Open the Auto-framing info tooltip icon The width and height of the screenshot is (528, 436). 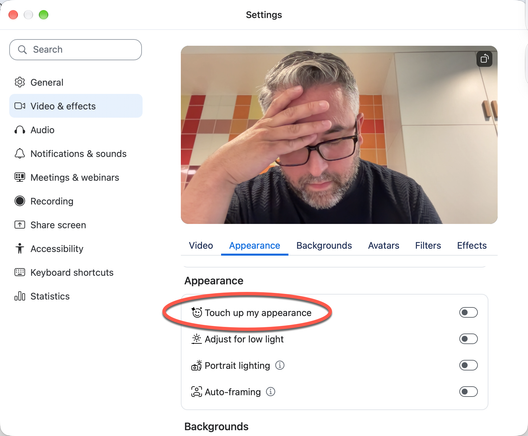point(271,392)
